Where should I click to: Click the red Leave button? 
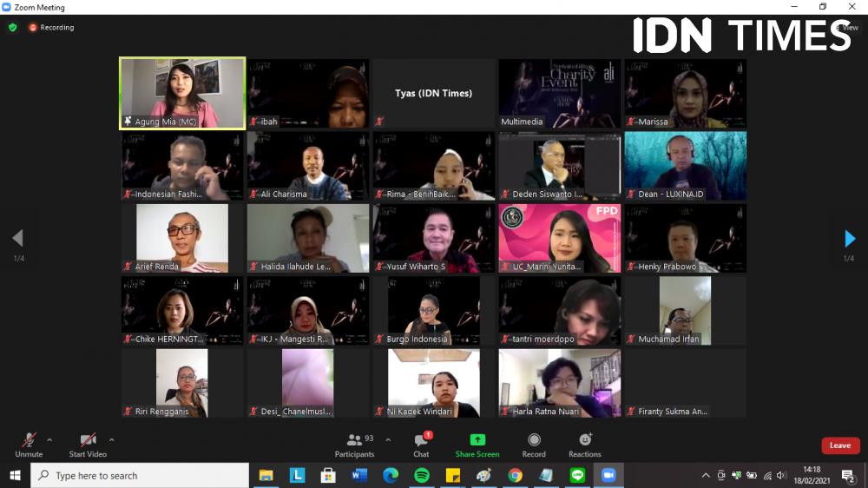(840, 445)
